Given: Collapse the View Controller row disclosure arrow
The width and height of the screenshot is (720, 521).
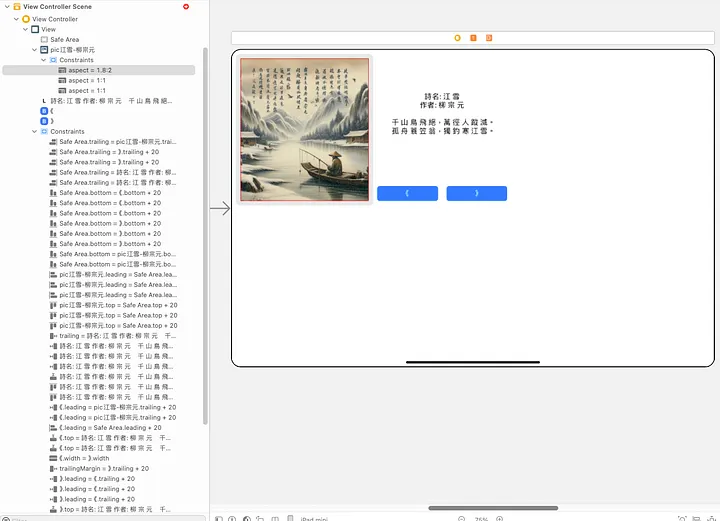Looking at the screenshot, I should pyautogui.click(x=16, y=19).
